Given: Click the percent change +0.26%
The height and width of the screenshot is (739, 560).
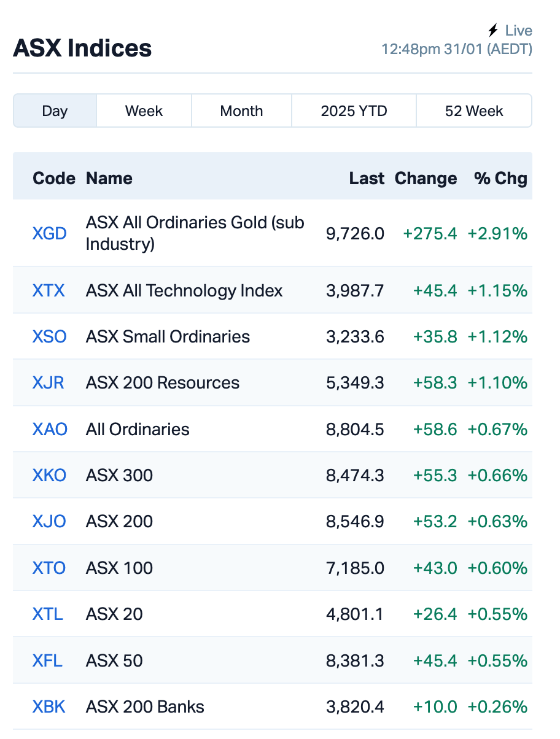Looking at the screenshot, I should coord(498,707).
